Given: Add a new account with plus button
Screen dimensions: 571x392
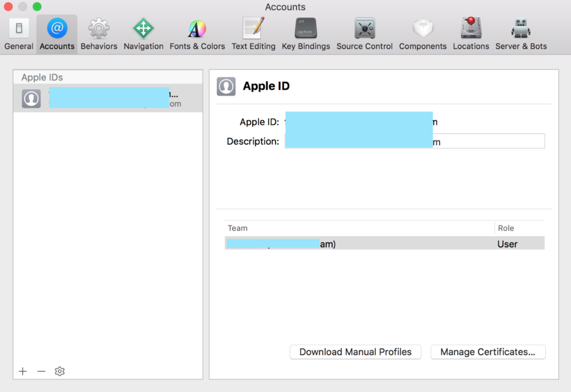Looking at the screenshot, I should [22, 371].
